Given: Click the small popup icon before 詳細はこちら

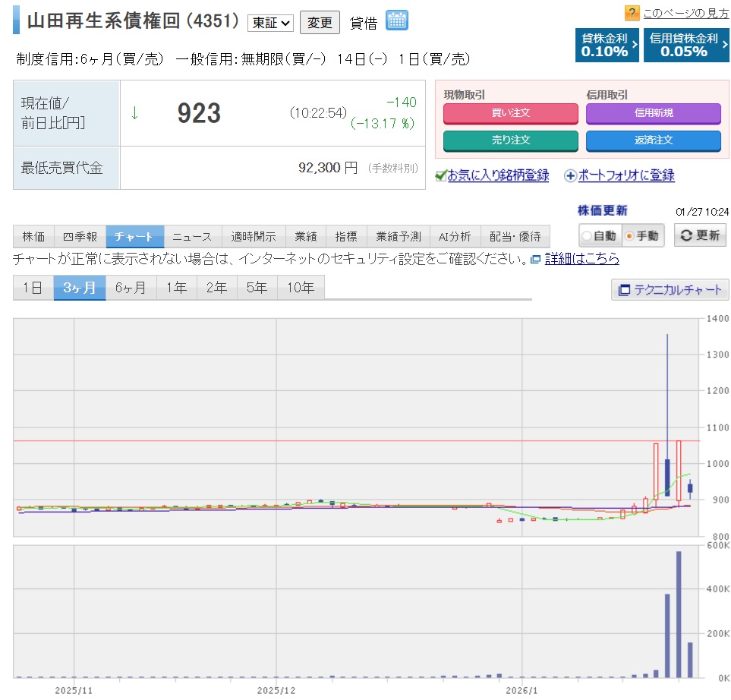Looking at the screenshot, I should (x=535, y=260).
